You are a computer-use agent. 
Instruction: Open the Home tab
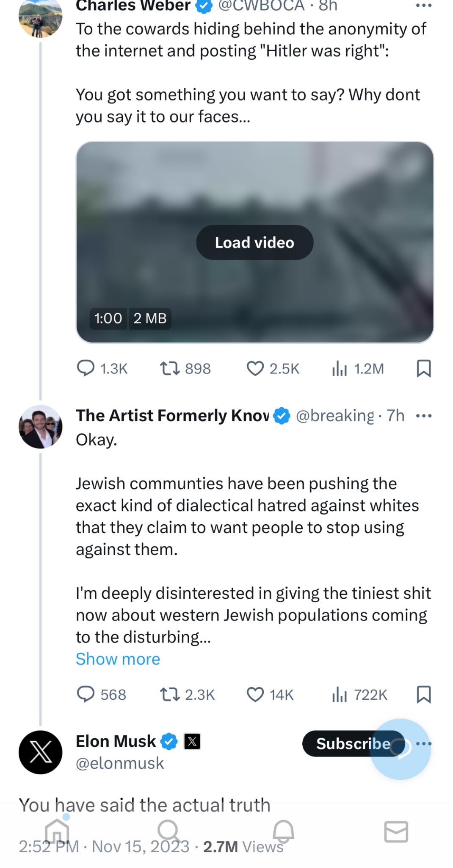tap(57, 831)
